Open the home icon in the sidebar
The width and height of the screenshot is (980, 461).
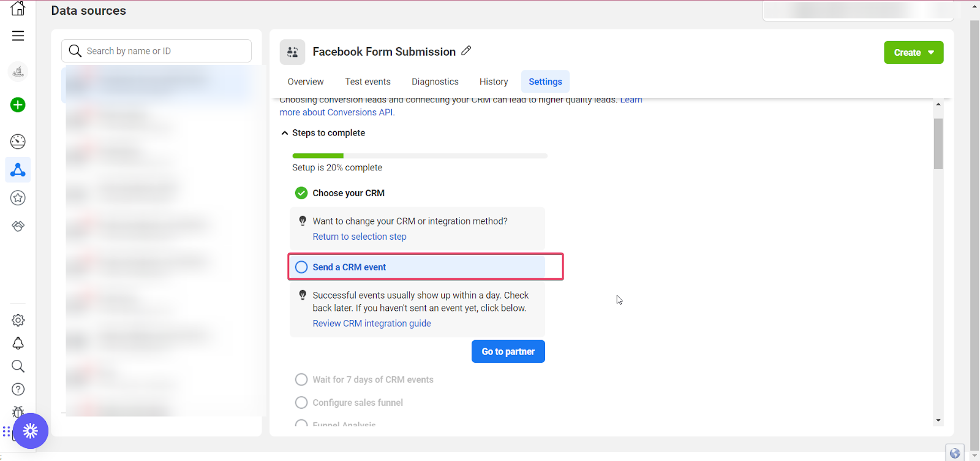coord(18,8)
